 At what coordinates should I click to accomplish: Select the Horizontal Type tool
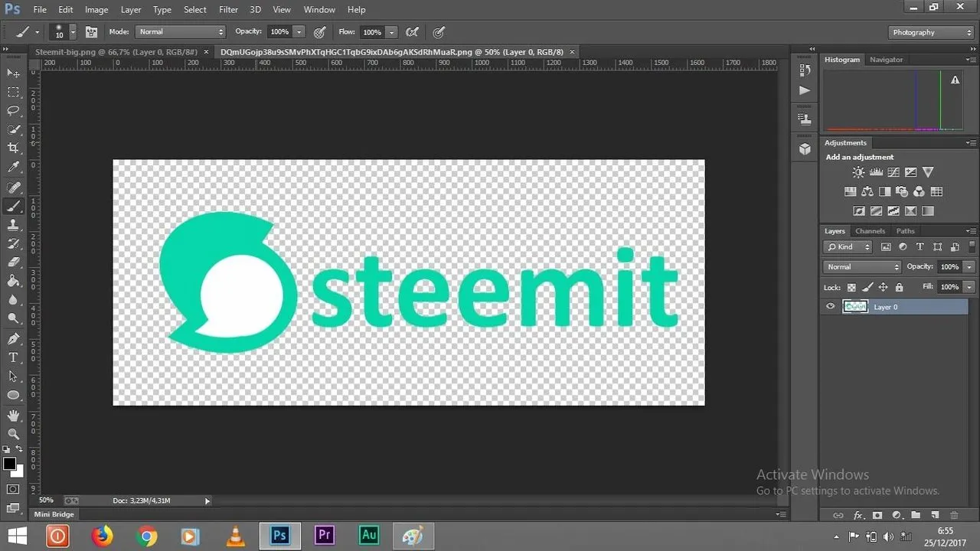click(13, 357)
